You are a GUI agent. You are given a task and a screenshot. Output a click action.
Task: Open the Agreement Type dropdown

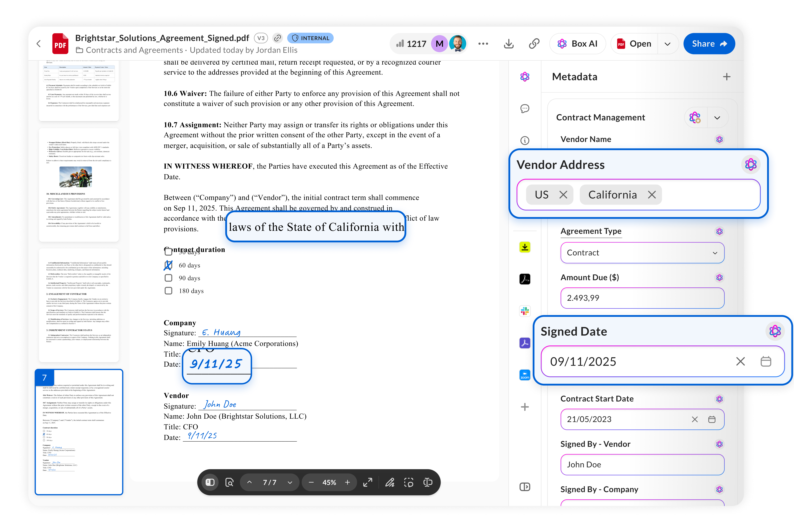(642, 253)
